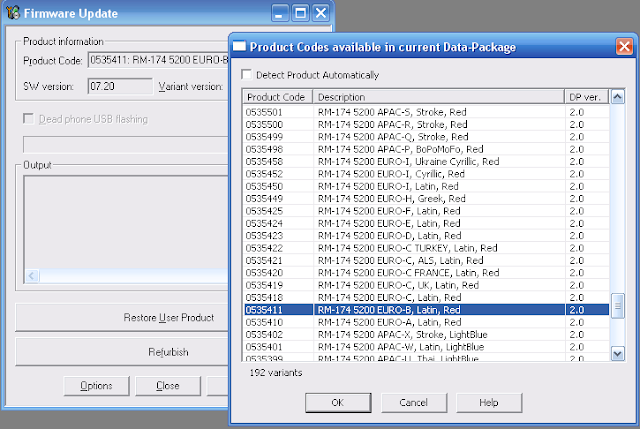Select row APAC-P, BoPoMoFo, Red

tap(427, 149)
